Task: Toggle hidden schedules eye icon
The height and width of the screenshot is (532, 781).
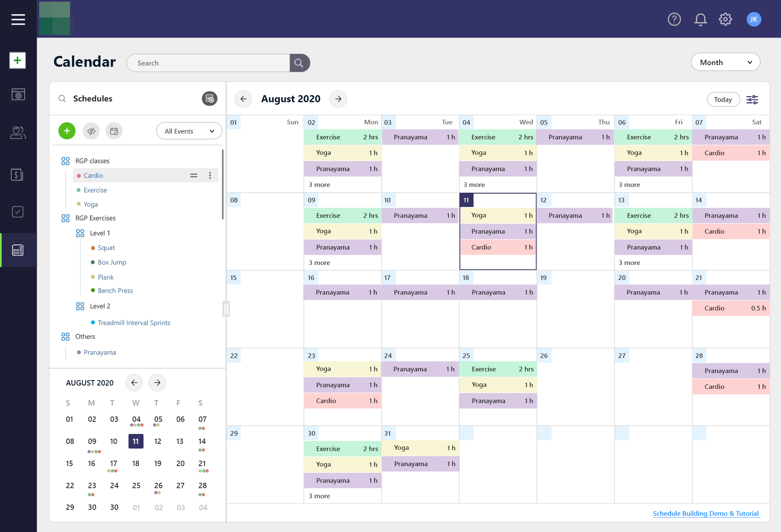Action: pos(91,131)
